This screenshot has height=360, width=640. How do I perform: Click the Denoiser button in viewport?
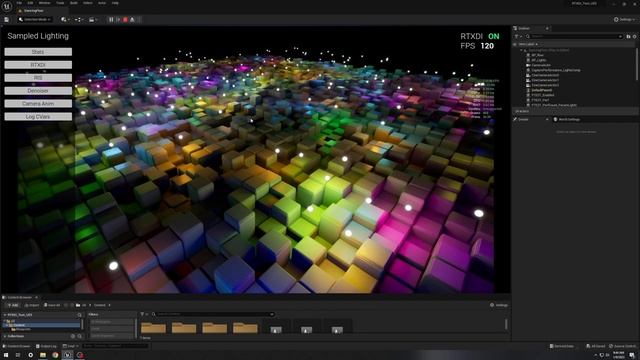[38, 91]
